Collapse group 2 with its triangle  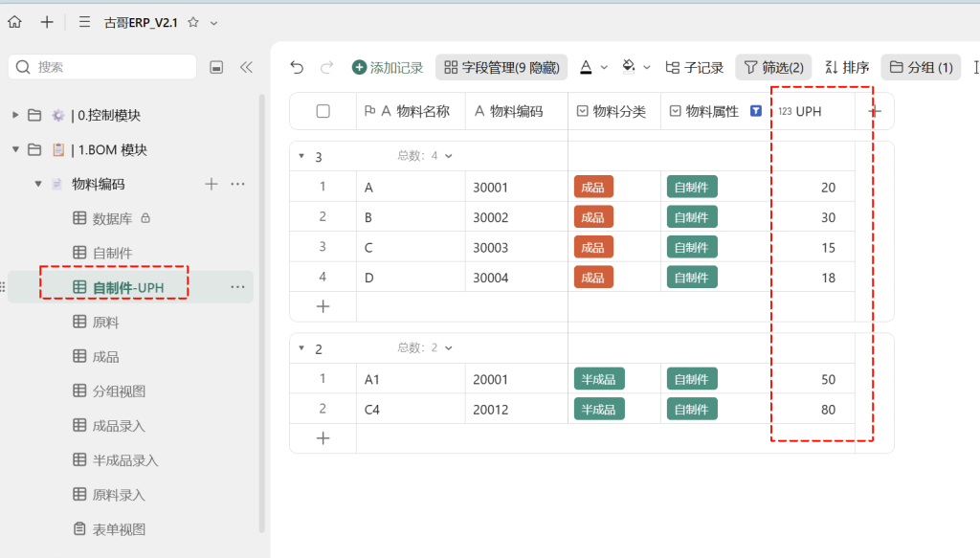(x=301, y=348)
